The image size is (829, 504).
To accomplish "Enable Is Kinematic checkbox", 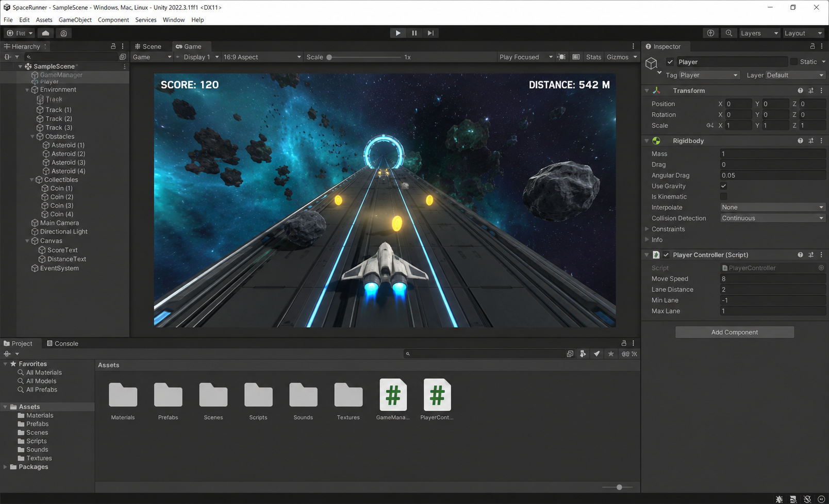I will (724, 197).
